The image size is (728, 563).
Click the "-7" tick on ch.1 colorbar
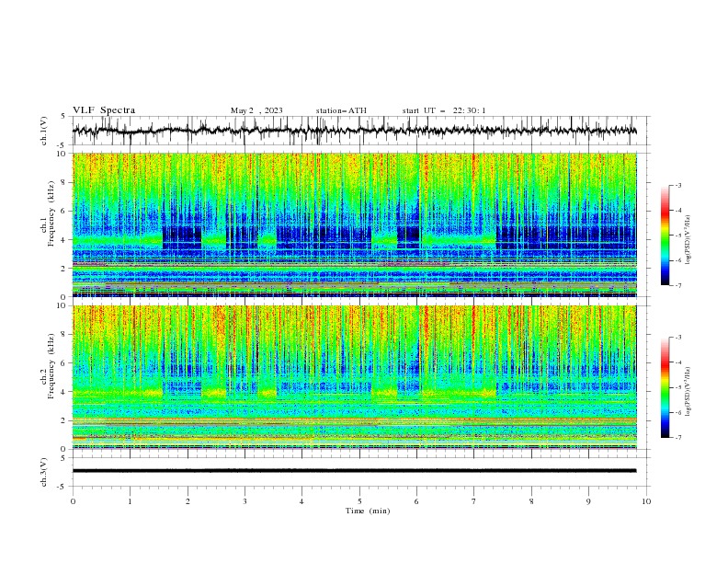678,285
